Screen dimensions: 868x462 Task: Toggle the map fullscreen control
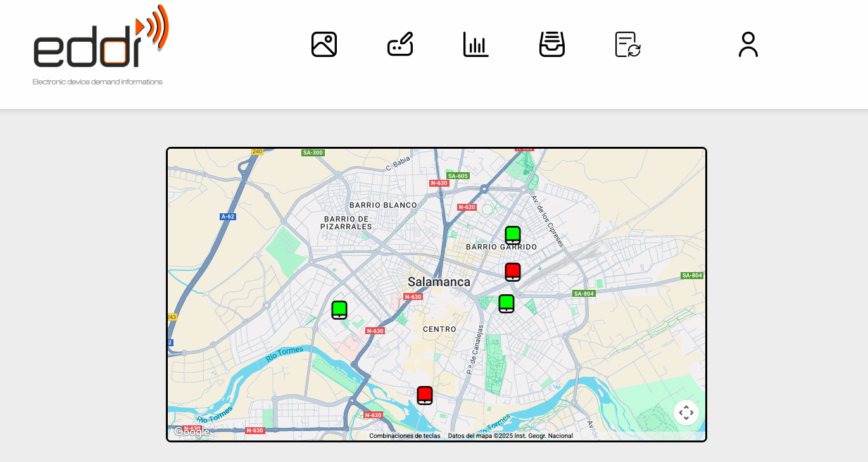tap(686, 412)
